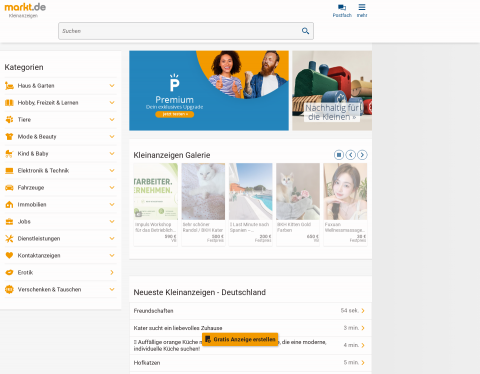Focus the Suchen search field
The image size is (480, 374).
186,31
